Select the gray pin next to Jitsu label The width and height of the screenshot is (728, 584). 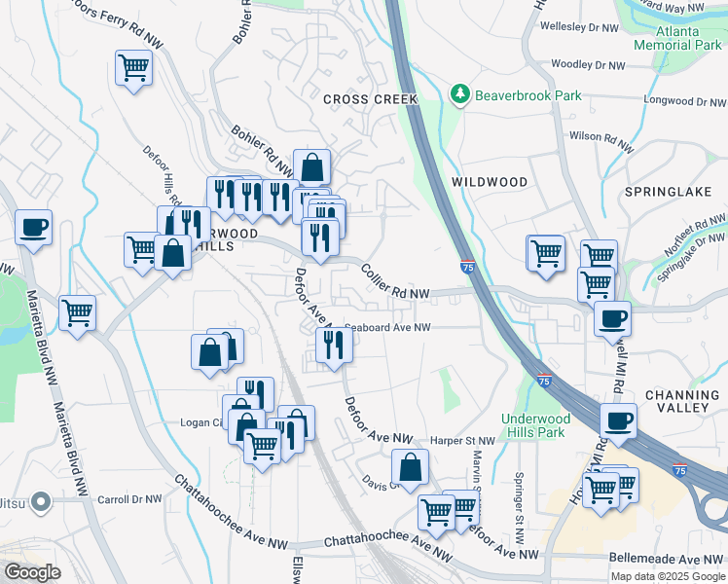coord(40,502)
